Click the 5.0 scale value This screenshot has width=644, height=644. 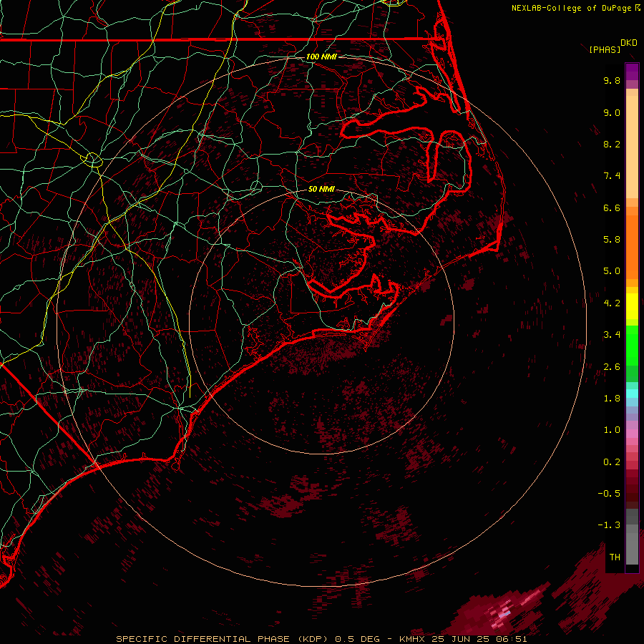(x=612, y=271)
